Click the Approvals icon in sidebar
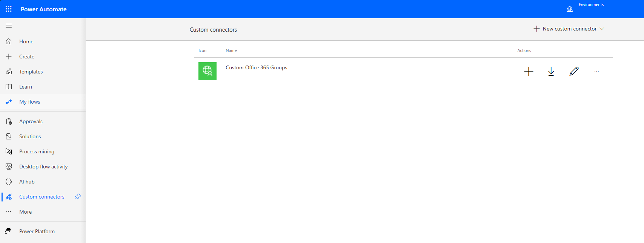Screen dimensions: 644x243 click(x=9, y=121)
